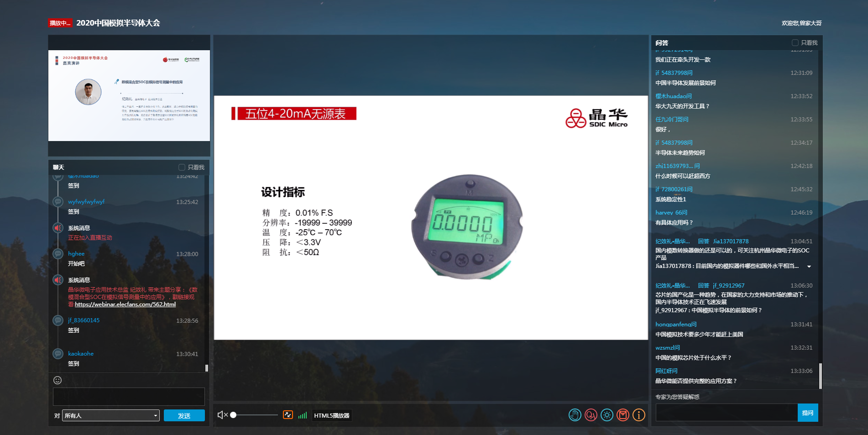The image size is (868, 435).
Task: Click username wyfwyfwyfwyf in chat
Action: [x=86, y=202]
